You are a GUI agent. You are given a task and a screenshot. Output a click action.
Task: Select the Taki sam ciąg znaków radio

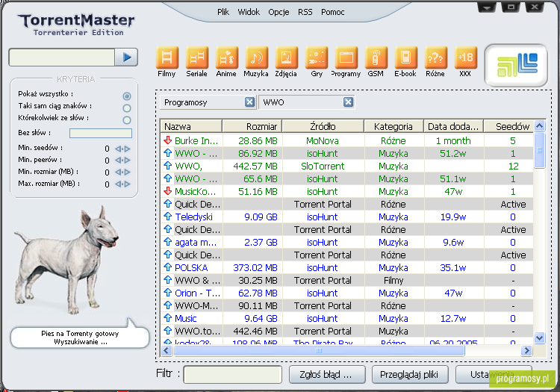coord(127,108)
